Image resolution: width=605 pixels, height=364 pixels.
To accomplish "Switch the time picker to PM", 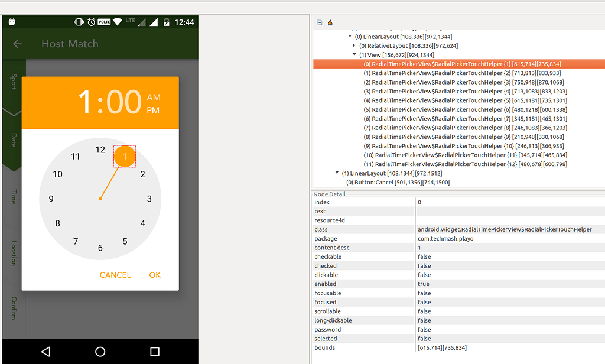I will 154,109.
